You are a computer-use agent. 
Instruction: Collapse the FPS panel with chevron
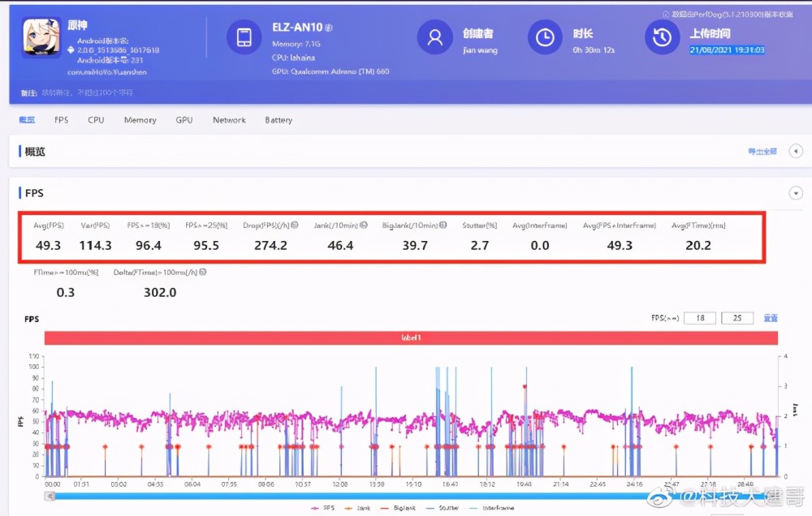(x=796, y=193)
